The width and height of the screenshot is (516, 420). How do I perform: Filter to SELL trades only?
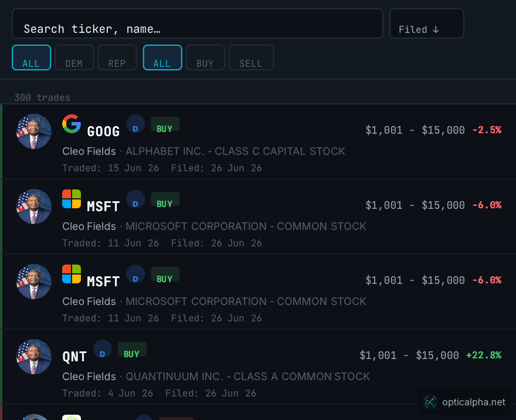pyautogui.click(x=251, y=57)
